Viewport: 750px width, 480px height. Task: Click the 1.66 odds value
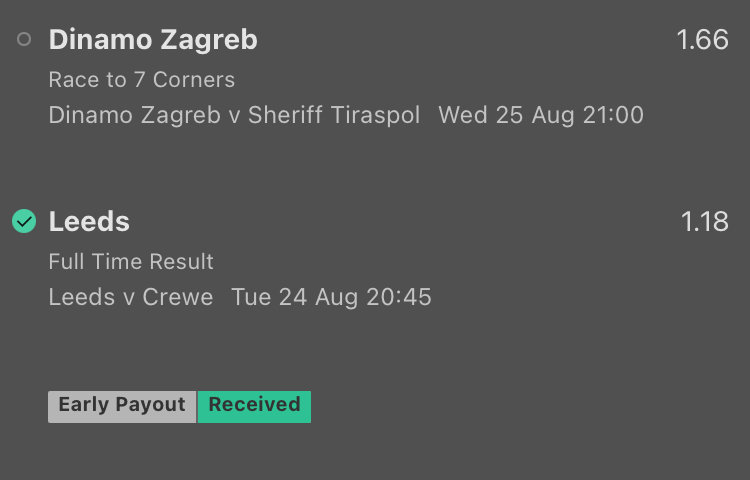[x=702, y=41]
